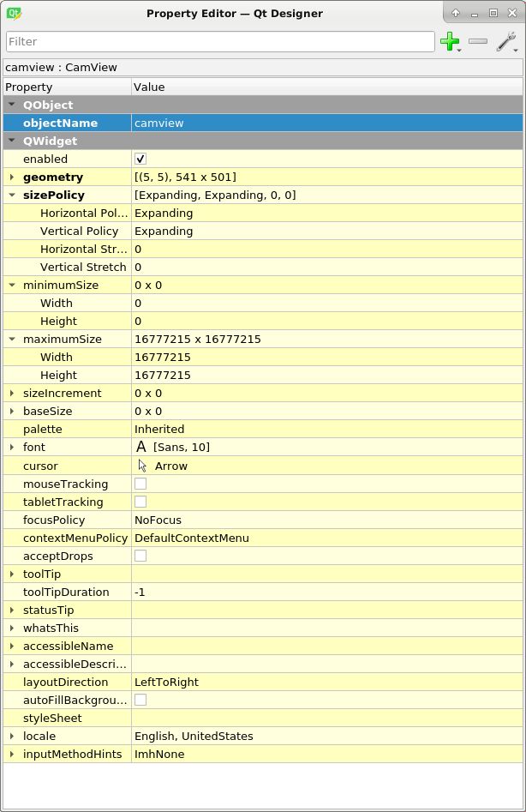
Task: Select the objectName property row label
Action: coord(61,123)
